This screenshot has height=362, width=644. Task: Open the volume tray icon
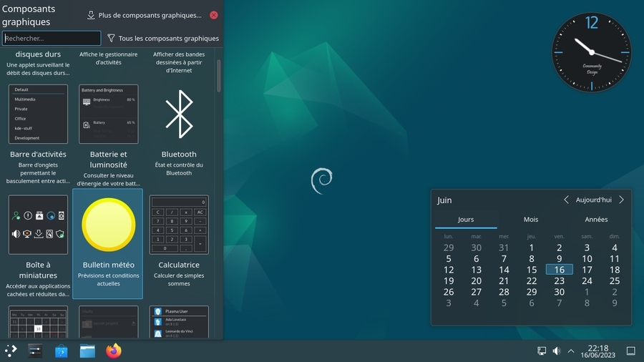click(x=557, y=351)
